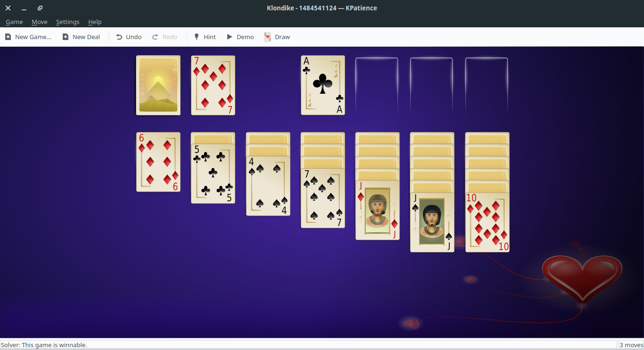Open the Help menu
644x350 pixels.
pyautogui.click(x=95, y=22)
